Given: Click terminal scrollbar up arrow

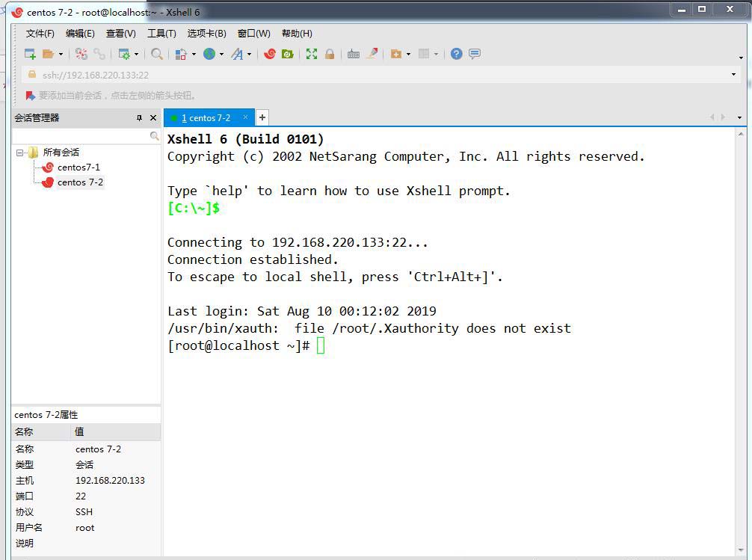Looking at the screenshot, I should click(741, 135).
